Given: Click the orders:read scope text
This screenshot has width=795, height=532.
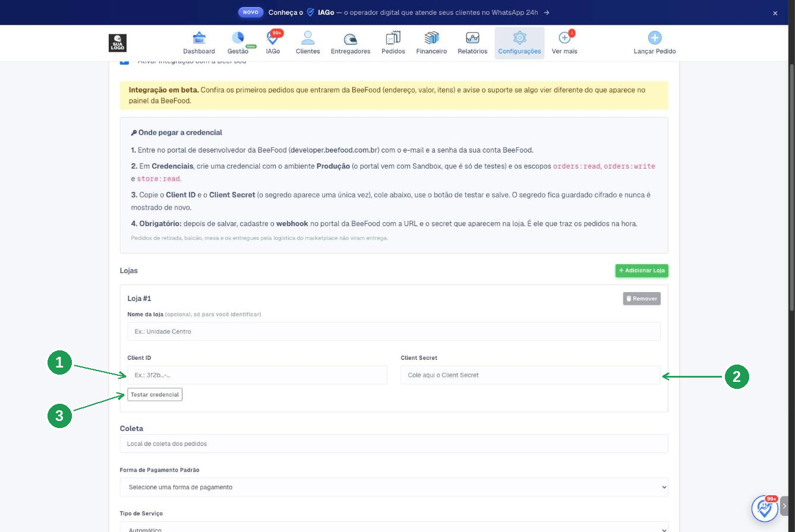Looking at the screenshot, I should (x=576, y=166).
